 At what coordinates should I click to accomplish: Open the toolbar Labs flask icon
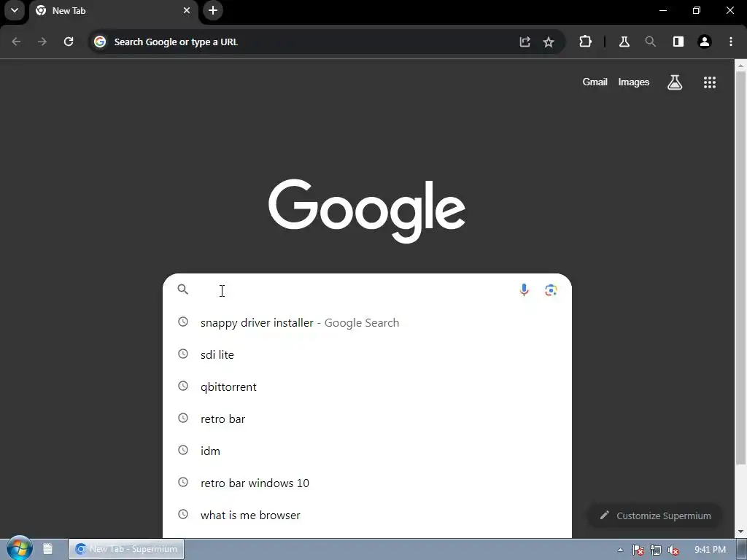[x=624, y=42]
